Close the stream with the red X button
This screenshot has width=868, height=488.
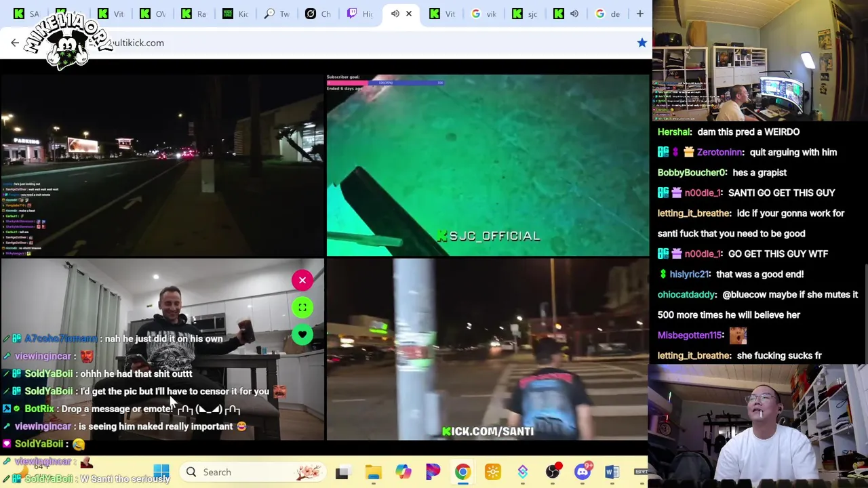coord(302,280)
